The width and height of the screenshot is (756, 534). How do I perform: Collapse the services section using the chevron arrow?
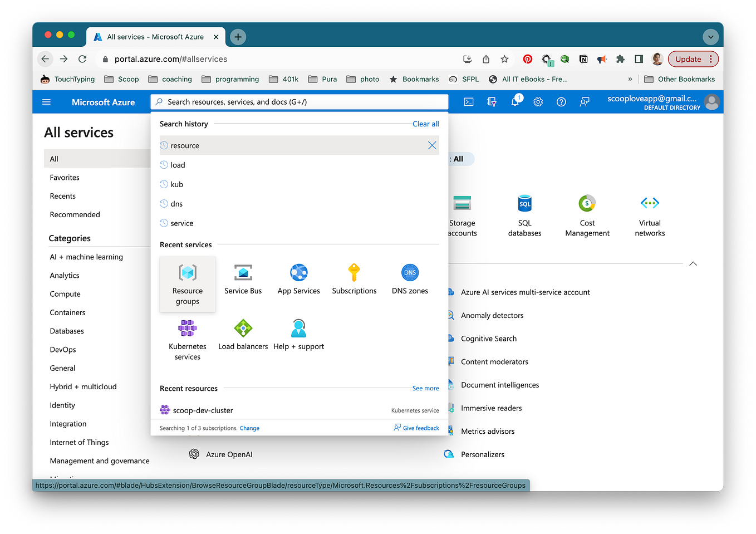coord(693,263)
